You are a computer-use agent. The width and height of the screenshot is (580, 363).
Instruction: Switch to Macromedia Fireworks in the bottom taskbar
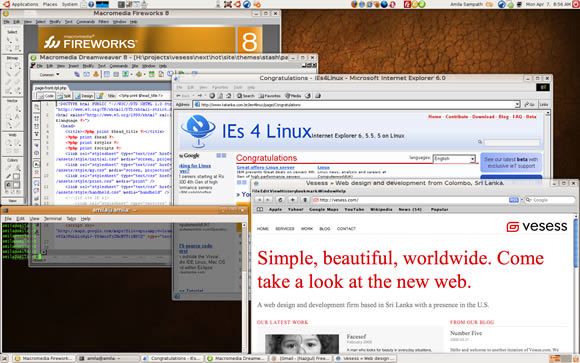(x=43, y=359)
